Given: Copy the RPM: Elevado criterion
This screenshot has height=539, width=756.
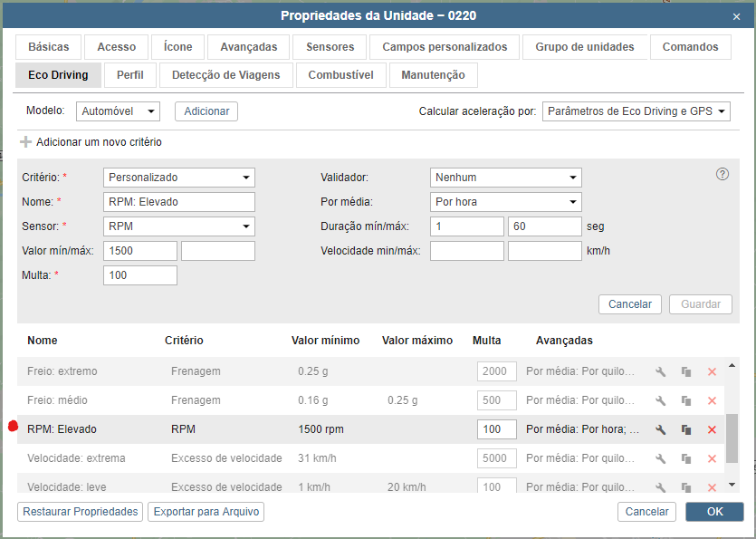Looking at the screenshot, I should coord(686,429).
